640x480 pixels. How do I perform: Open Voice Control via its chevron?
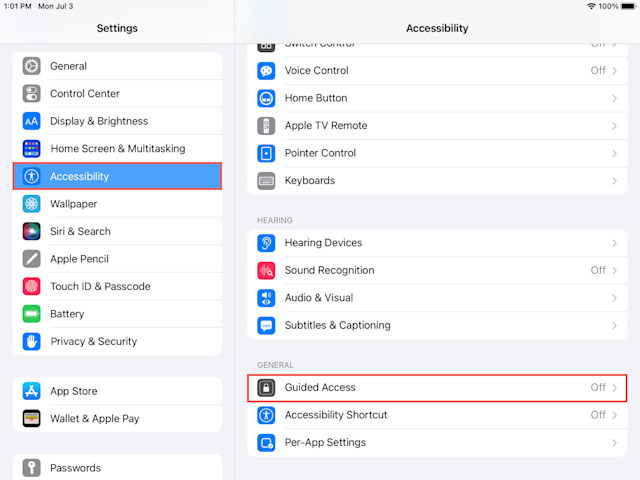tap(614, 71)
